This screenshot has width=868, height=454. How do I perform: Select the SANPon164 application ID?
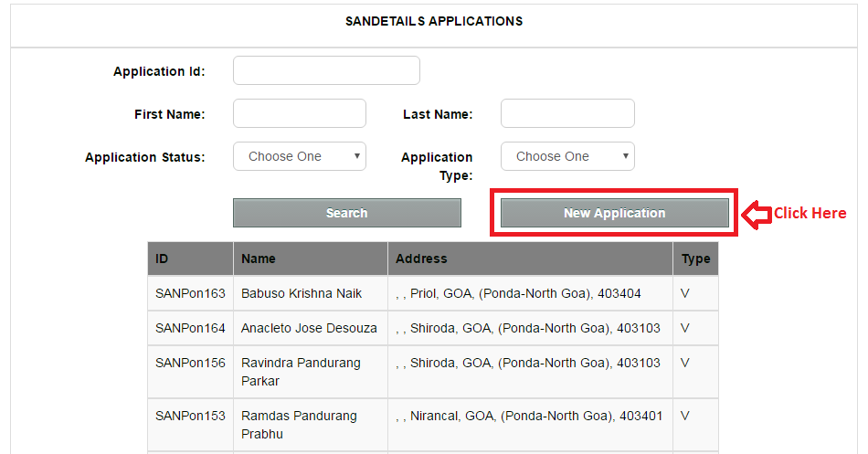(x=190, y=328)
